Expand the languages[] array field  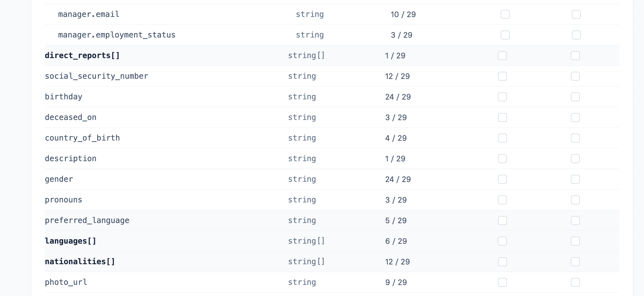point(70,241)
